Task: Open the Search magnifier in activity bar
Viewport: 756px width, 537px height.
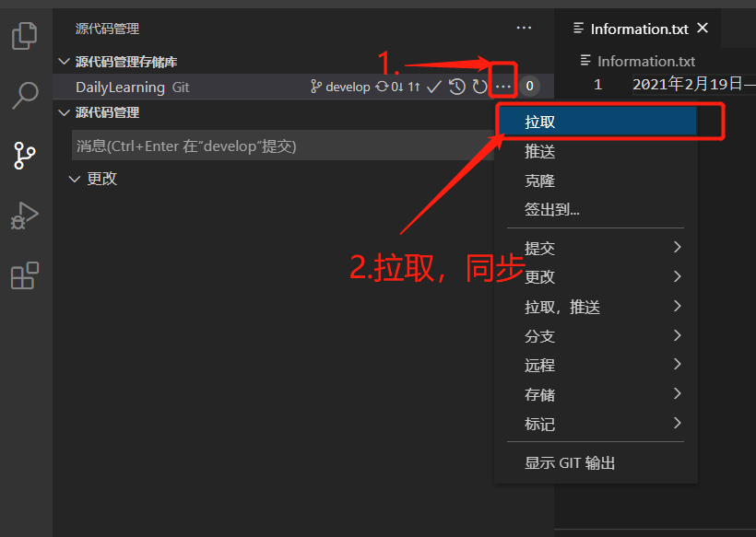Action: 25,95
